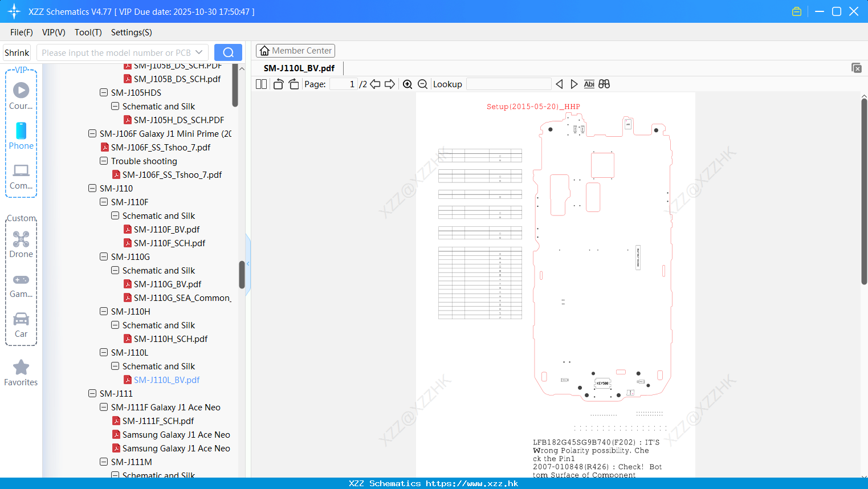Collapse the SM-J111M node
This screenshot has width=868, height=489.
(104, 462)
